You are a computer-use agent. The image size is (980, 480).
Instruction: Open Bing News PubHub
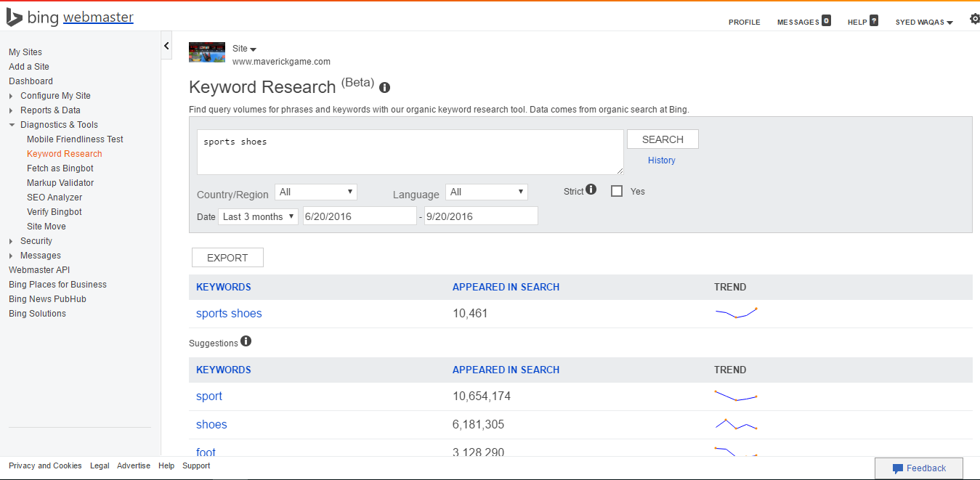[47, 299]
